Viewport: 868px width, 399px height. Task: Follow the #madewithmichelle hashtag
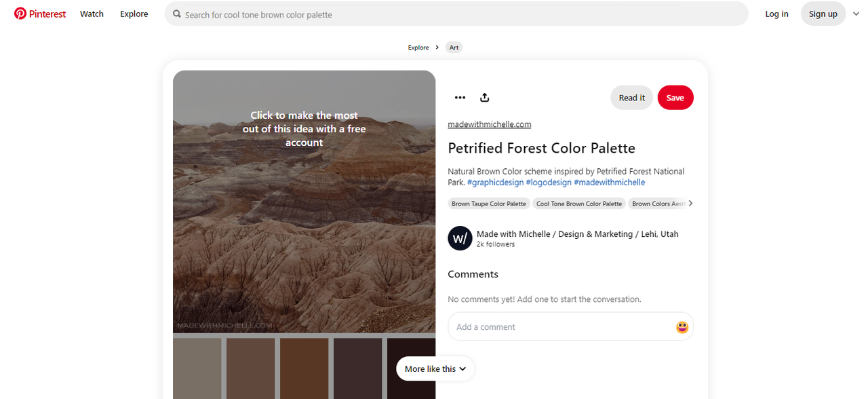point(610,183)
